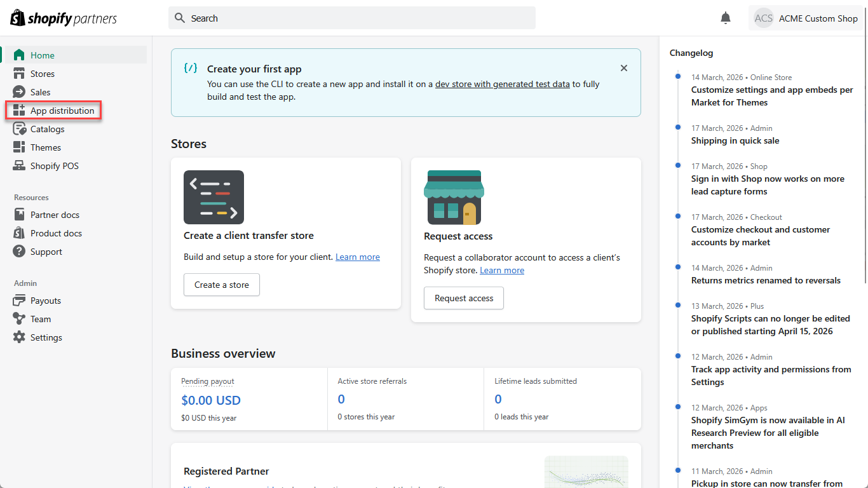Click the App distribution grid icon
The width and height of the screenshot is (868, 488).
[19, 111]
